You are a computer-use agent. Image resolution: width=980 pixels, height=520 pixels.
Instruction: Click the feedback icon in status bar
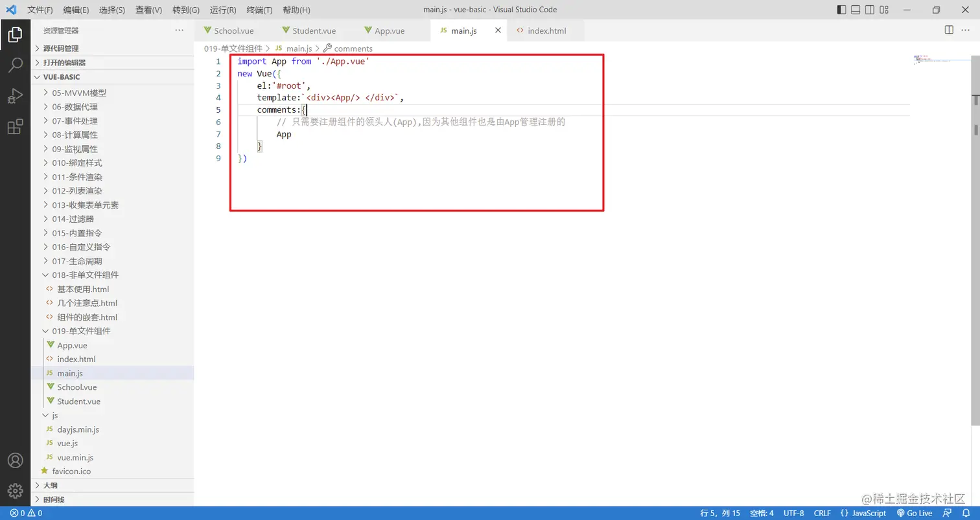coord(948,513)
